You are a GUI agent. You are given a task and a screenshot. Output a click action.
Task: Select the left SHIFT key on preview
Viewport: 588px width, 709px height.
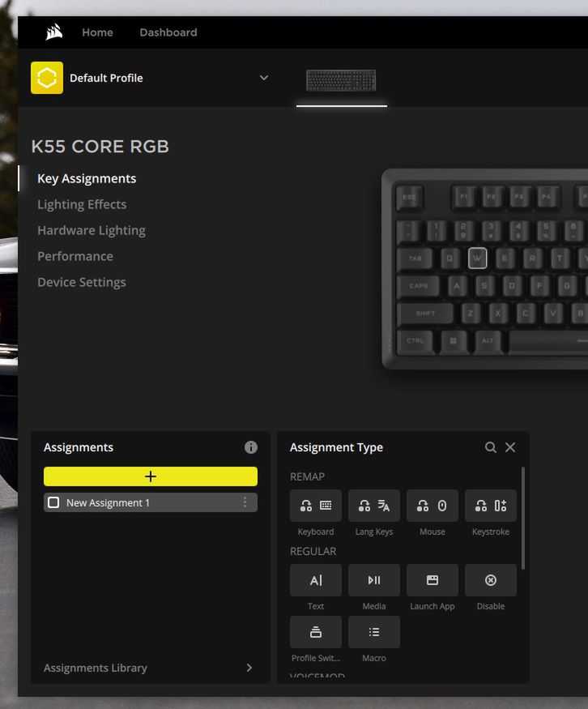coord(425,314)
